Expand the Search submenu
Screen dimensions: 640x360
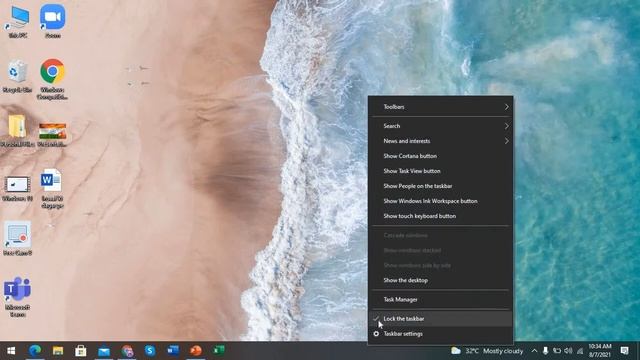coord(440,126)
